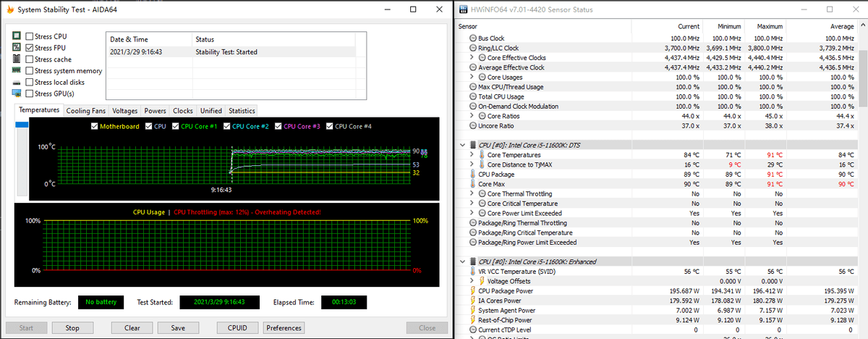Viewport: 868px width, 339px height.
Task: Click the HWiNFO64 title bar application icon
Action: point(464,9)
